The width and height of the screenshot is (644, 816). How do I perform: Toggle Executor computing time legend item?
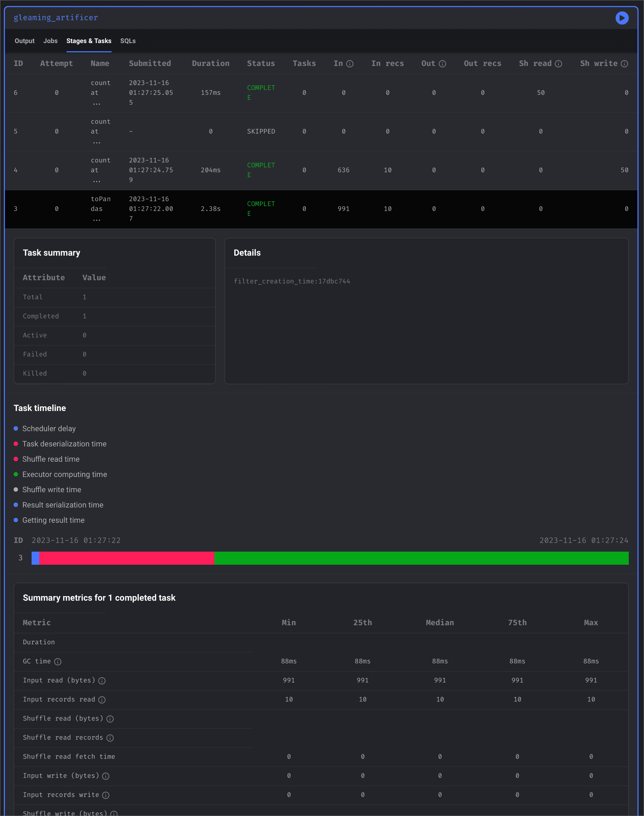65,474
